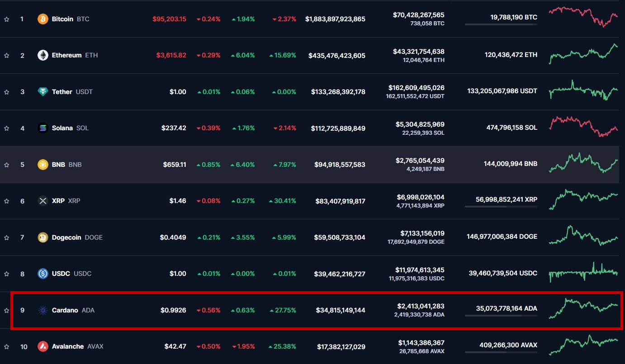Click the Bitcoin BTC logo
625x364 pixels.
[43, 19]
